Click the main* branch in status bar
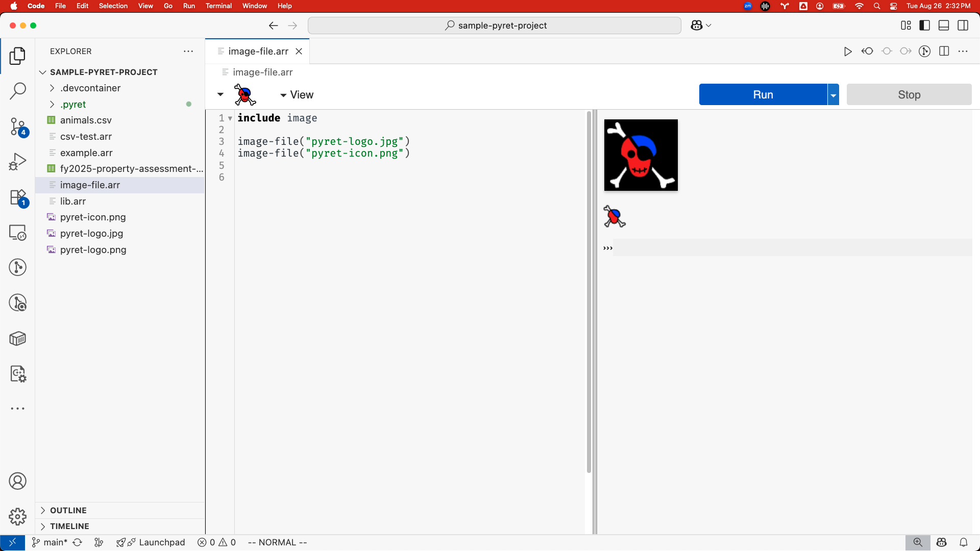 (50, 542)
